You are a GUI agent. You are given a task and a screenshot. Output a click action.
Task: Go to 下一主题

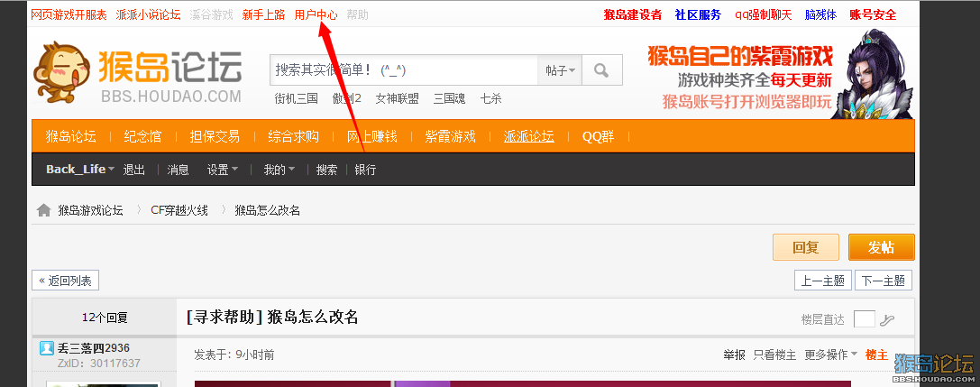[884, 281]
